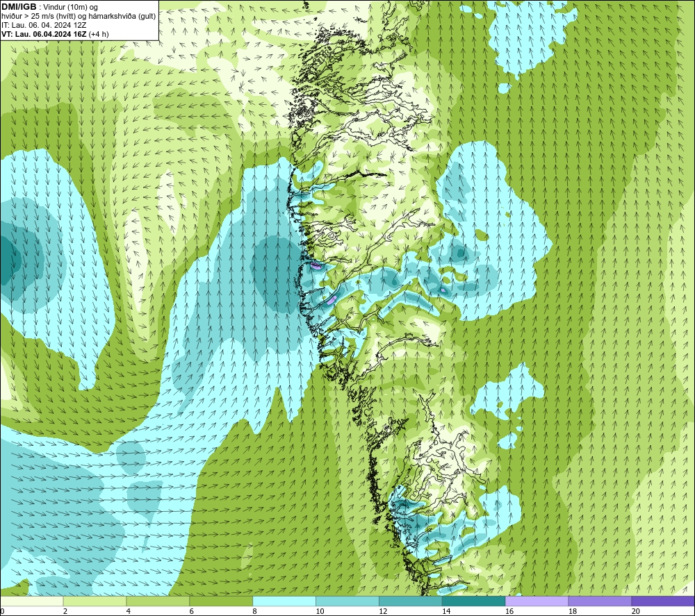
Task: Select the 10–12 m/s turquoise swatch
Action: coord(347,601)
